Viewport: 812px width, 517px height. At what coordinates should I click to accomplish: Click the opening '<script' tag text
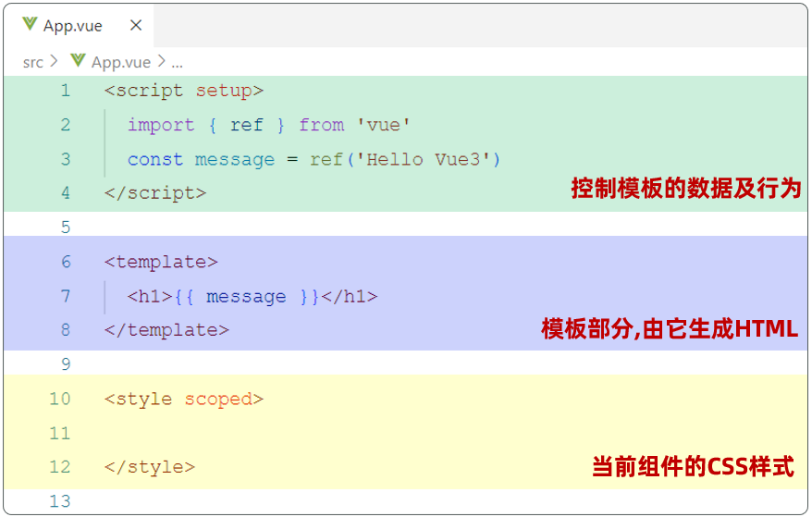(143, 92)
